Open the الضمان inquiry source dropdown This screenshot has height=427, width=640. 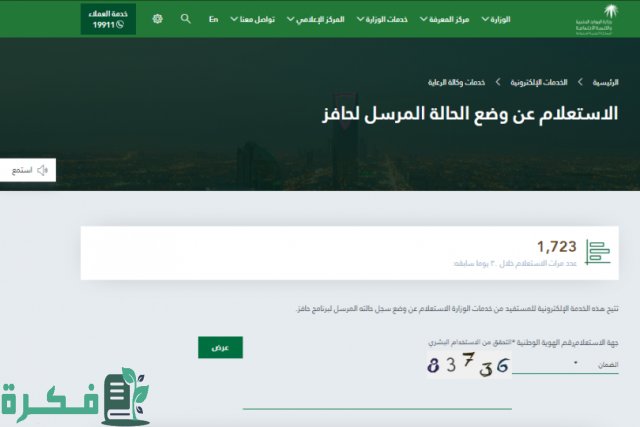[x=565, y=365]
